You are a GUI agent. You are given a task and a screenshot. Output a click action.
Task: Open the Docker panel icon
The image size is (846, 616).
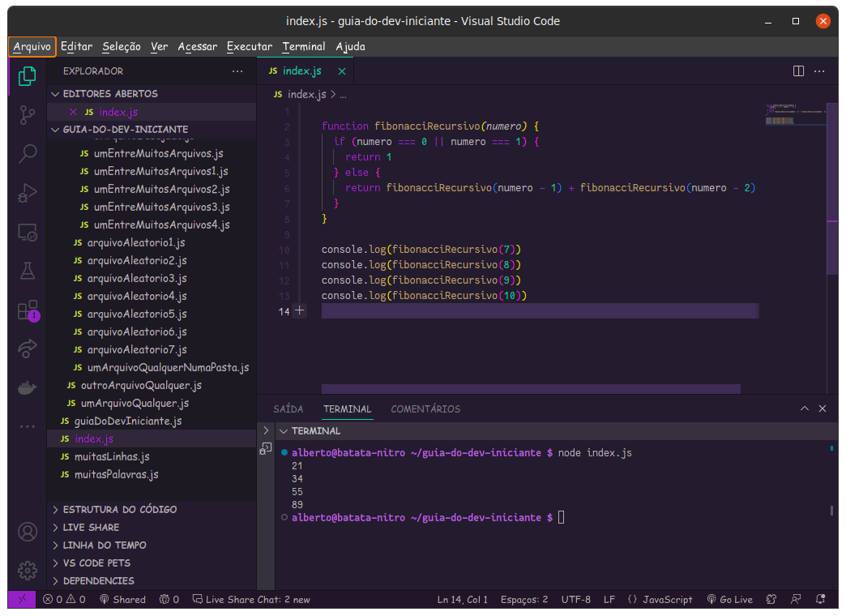28,387
